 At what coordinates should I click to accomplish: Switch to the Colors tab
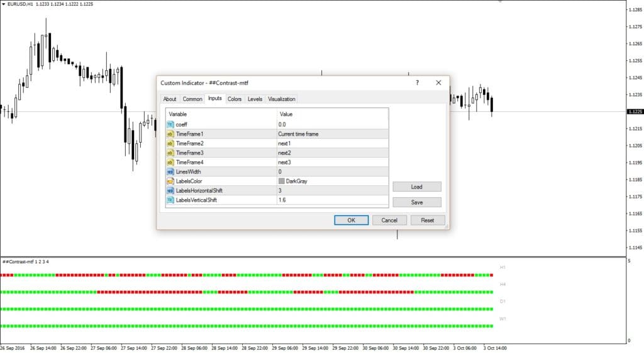235,99
